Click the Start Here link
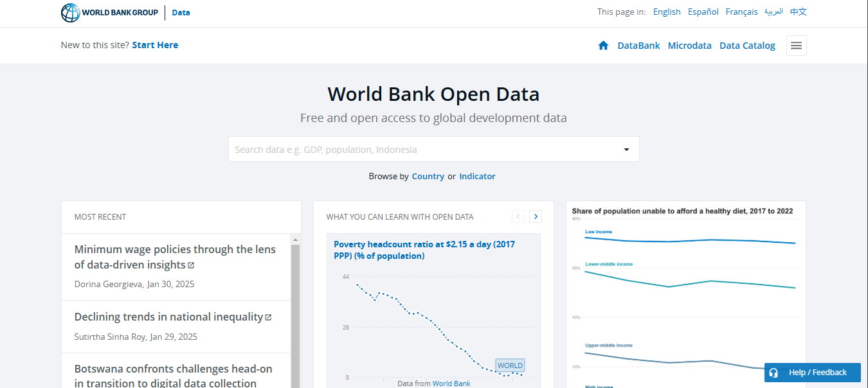868x388 pixels. (x=155, y=45)
